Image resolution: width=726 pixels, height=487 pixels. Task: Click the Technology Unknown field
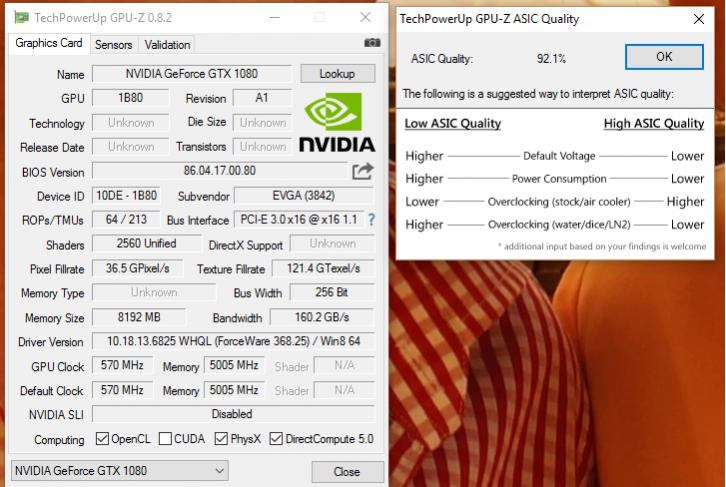point(131,123)
